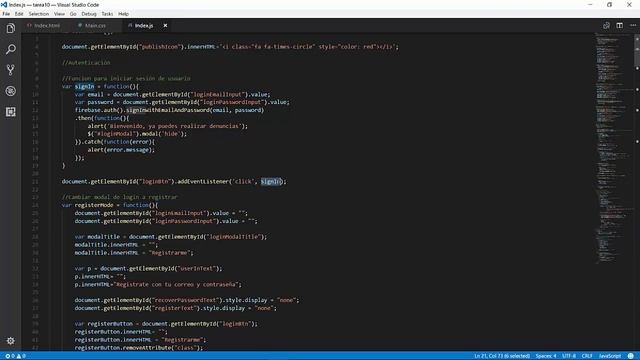Click the Ln 21, Col 73 position indicator

point(502,356)
